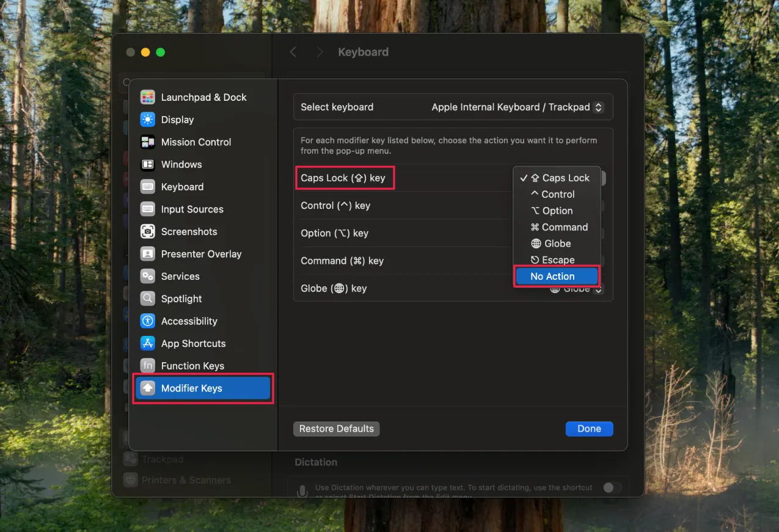Select the Function Keys category
This screenshot has width=779, height=532.
203,366
